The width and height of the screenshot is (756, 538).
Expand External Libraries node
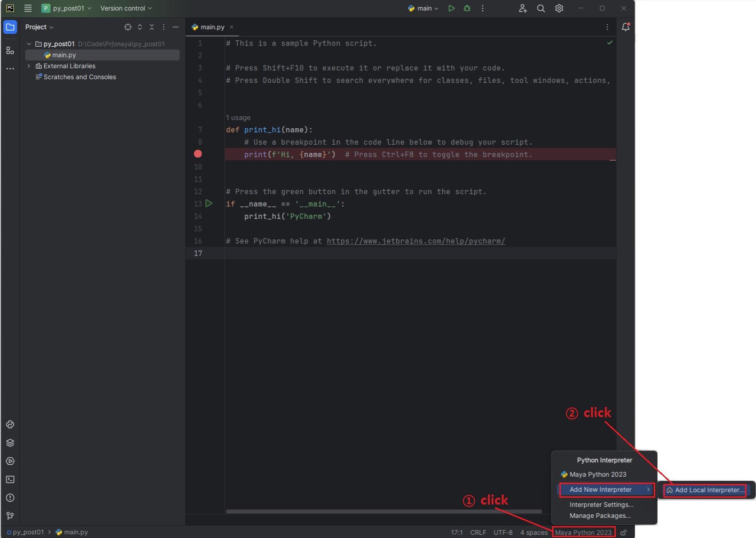pos(29,66)
